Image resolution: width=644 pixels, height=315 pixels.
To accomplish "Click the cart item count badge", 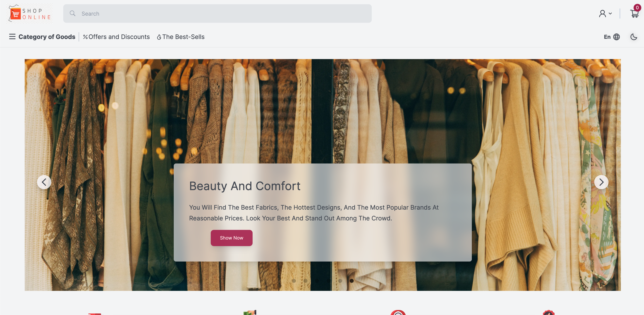I will (637, 8).
